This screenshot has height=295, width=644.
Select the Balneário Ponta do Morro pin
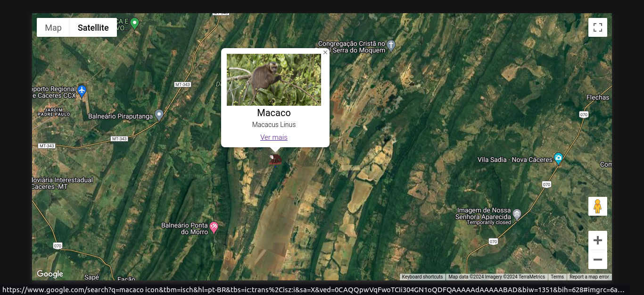tap(214, 228)
